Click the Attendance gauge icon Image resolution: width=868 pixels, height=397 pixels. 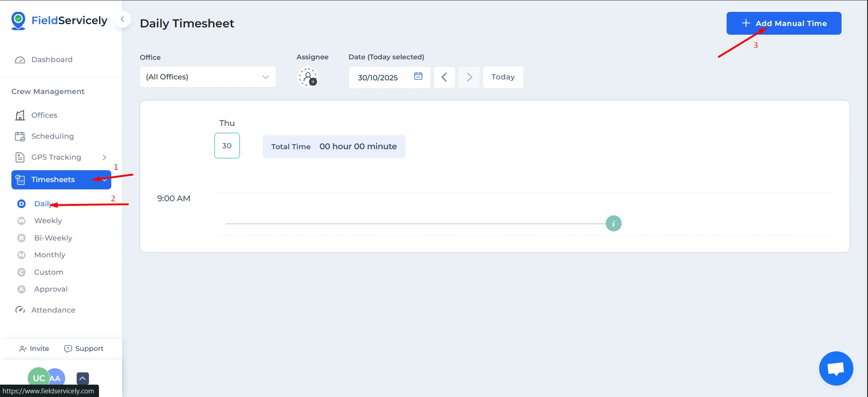[20, 310]
